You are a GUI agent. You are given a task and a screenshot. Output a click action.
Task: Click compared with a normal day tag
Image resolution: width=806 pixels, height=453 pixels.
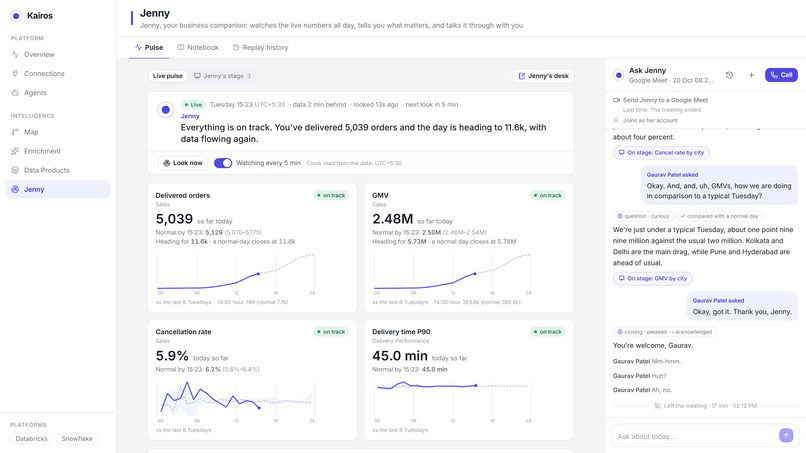click(x=719, y=216)
